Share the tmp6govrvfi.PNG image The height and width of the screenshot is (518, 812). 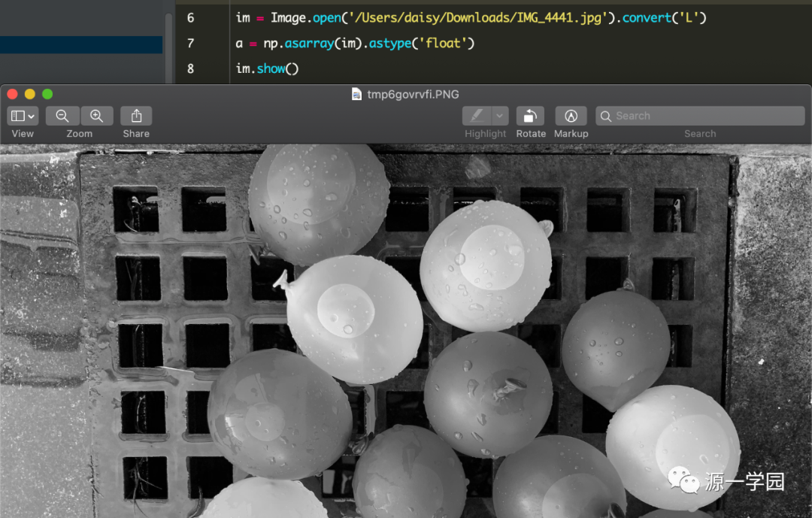click(136, 116)
